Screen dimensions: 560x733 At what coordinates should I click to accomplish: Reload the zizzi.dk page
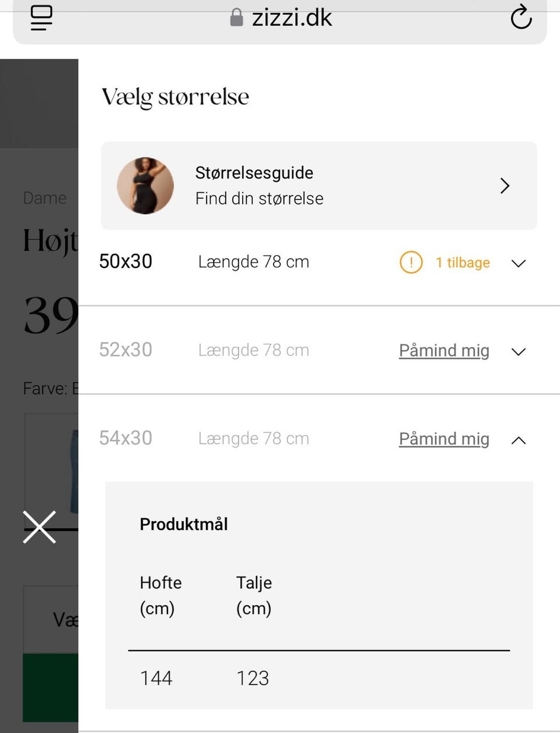pos(520,18)
